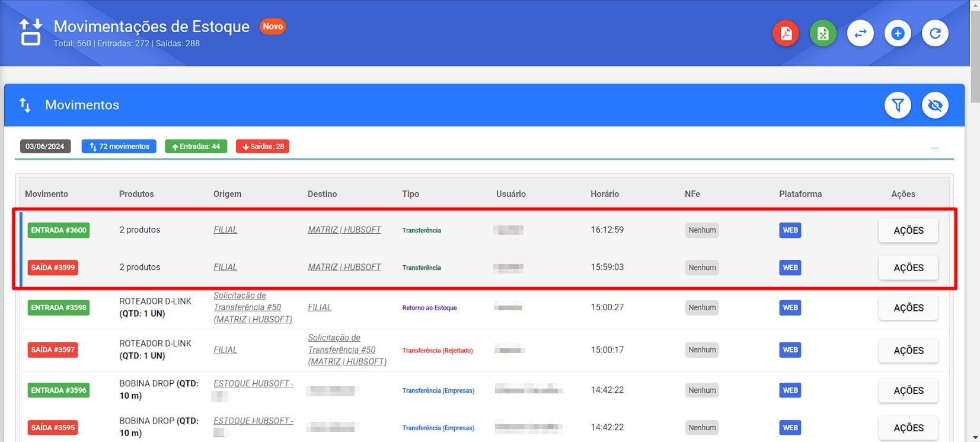Screen dimensions: 980x442
Task: Click the arrows icon beside Movimentos title
Action: [x=25, y=105]
